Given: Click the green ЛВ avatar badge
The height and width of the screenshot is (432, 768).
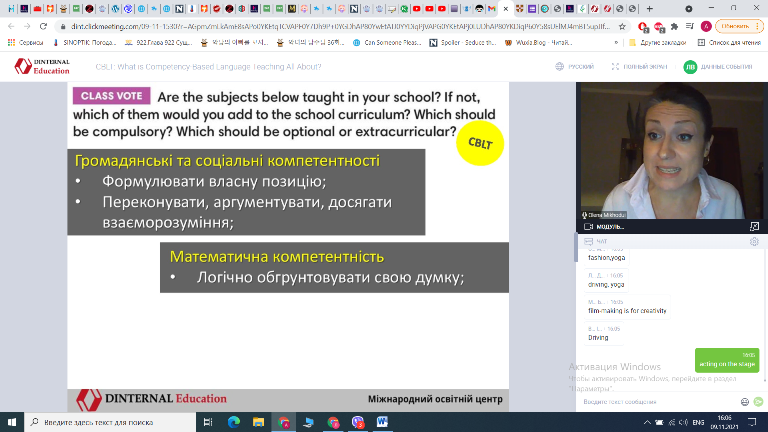Looking at the screenshot, I should point(690,67).
